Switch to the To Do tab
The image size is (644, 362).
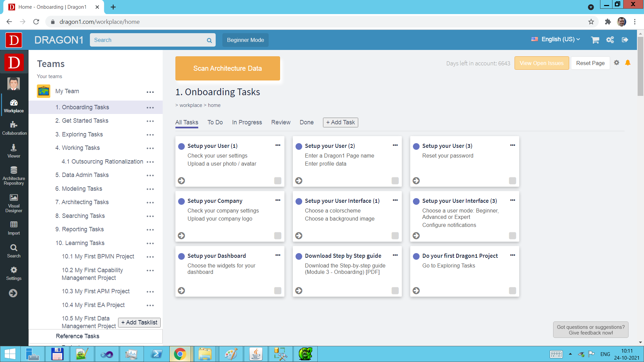coord(215,122)
